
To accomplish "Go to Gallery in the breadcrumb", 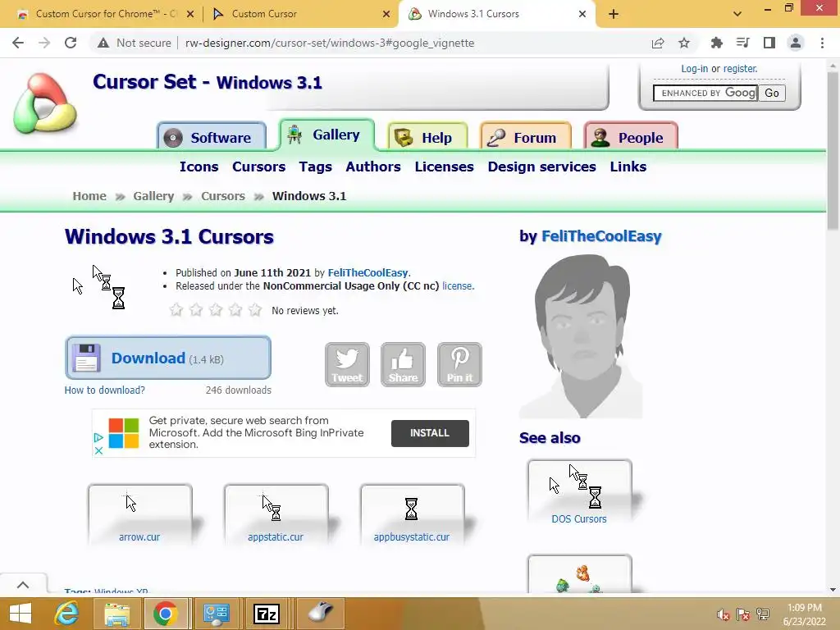I will pos(153,196).
